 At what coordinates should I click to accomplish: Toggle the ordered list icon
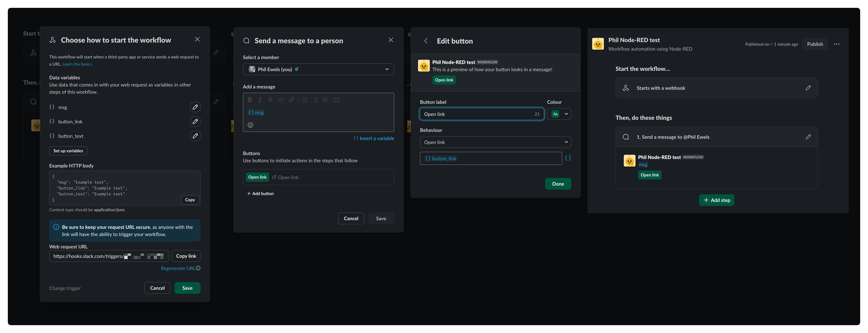coord(305,100)
